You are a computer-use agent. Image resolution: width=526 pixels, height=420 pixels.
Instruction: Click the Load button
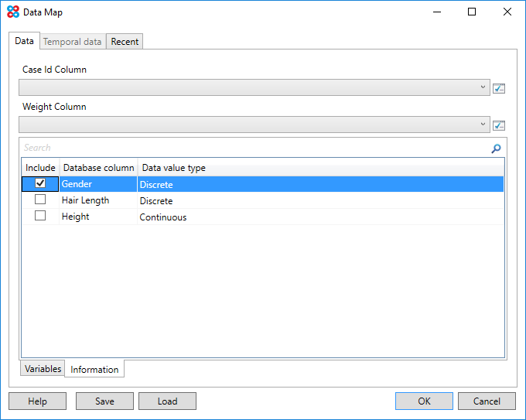click(167, 401)
